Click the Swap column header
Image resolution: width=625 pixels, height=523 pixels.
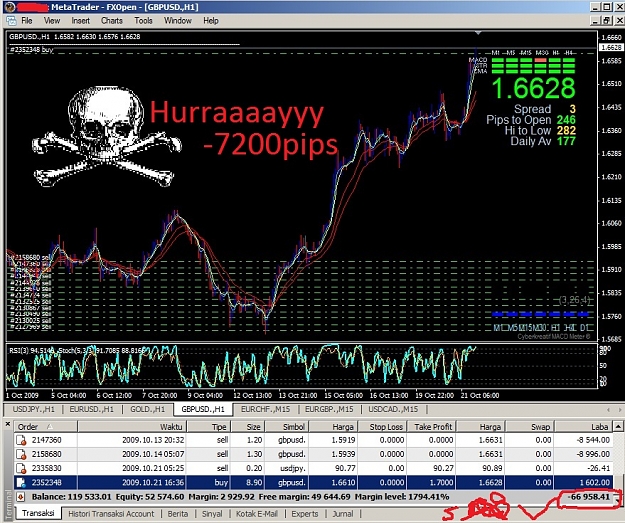[530, 427]
